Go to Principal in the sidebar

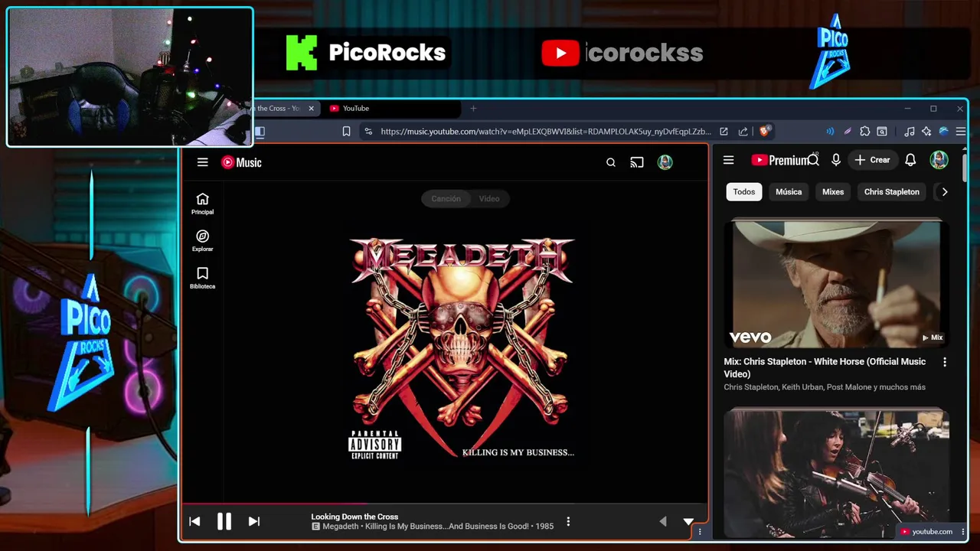pos(202,204)
